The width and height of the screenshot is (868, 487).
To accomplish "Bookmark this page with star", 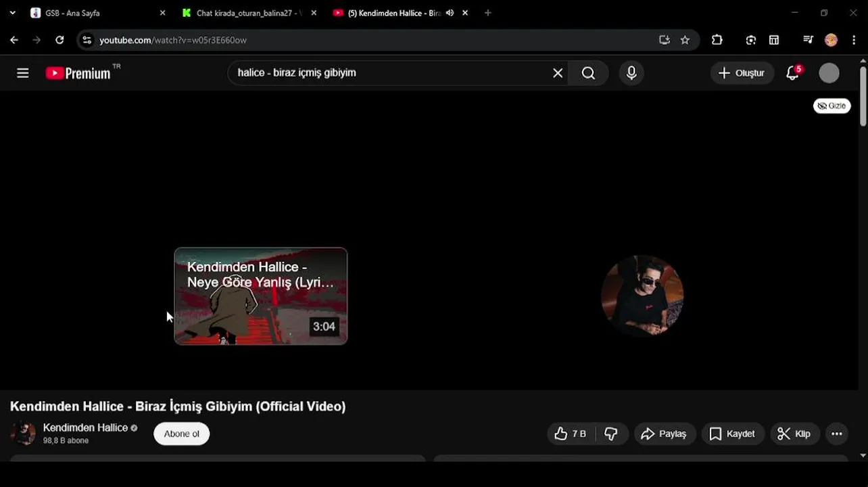I will tap(685, 40).
